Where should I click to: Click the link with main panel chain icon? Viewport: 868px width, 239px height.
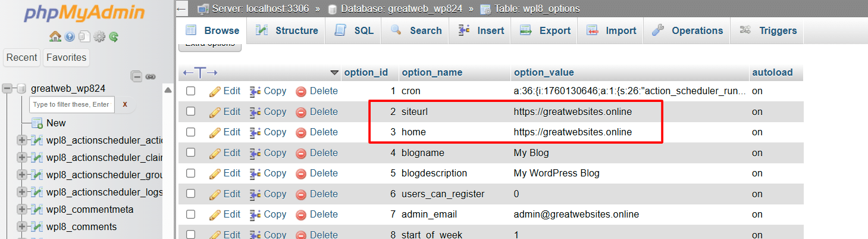pos(151,76)
